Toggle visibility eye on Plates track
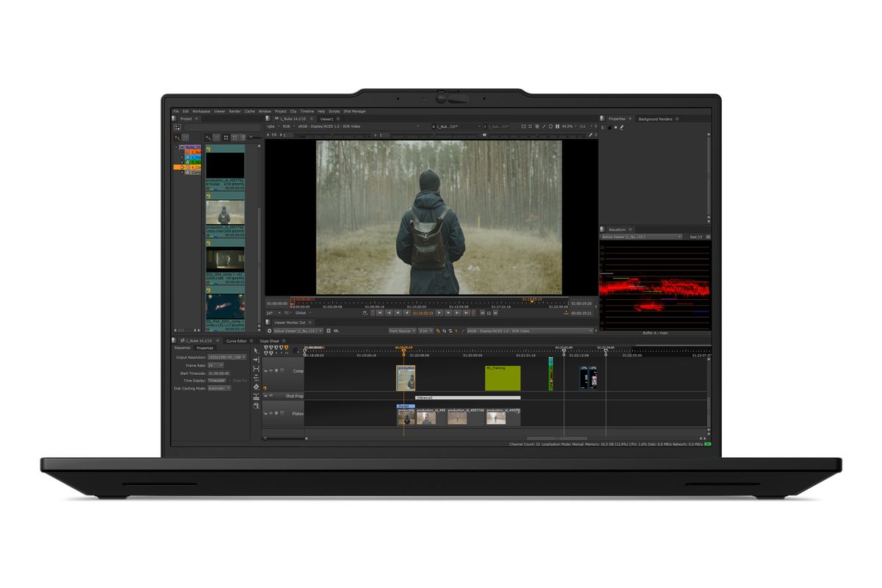882x588 pixels. [x=270, y=413]
